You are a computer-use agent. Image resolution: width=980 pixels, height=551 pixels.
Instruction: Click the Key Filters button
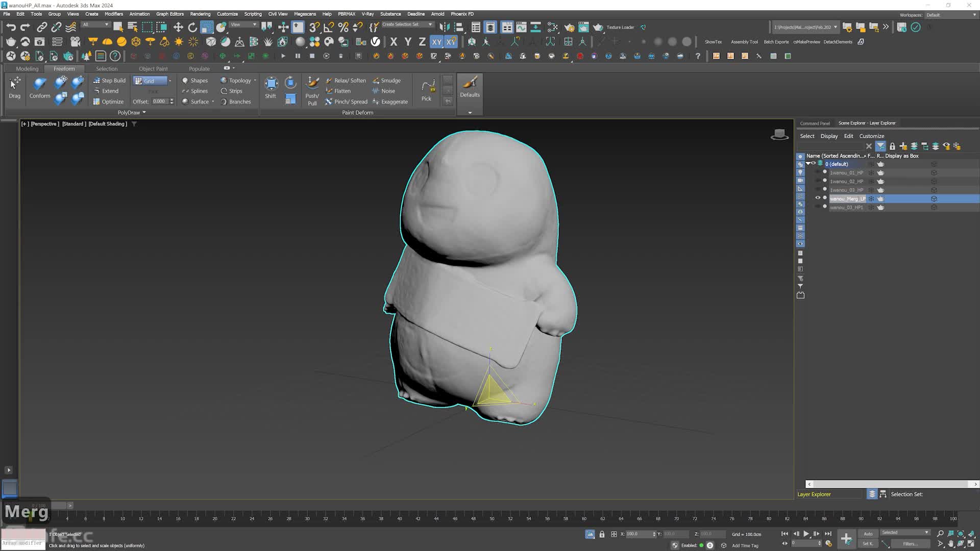coord(910,544)
